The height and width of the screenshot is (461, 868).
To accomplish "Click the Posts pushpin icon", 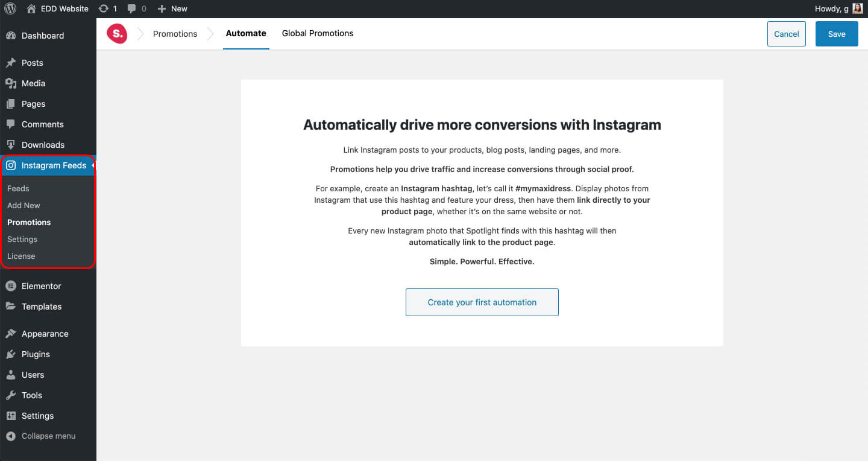I will click(11, 63).
